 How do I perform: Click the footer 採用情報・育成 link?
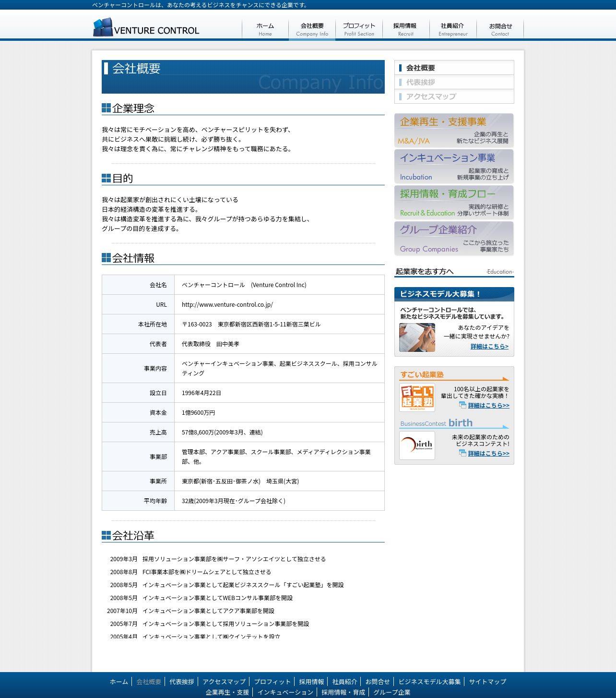[x=343, y=692]
